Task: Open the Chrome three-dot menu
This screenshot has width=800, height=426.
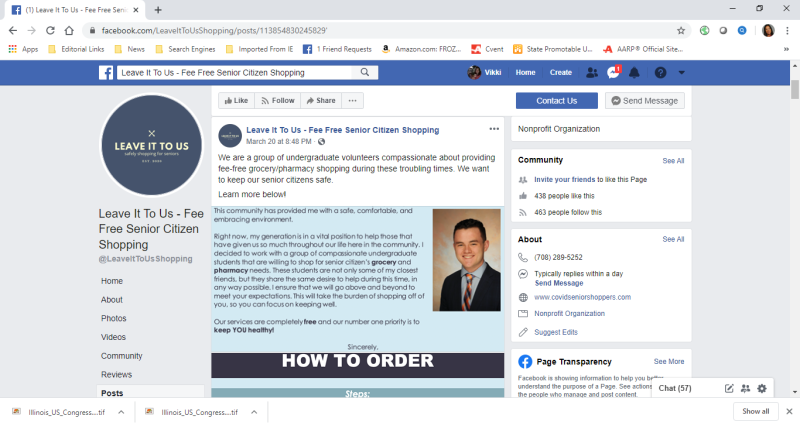Action: (x=787, y=31)
